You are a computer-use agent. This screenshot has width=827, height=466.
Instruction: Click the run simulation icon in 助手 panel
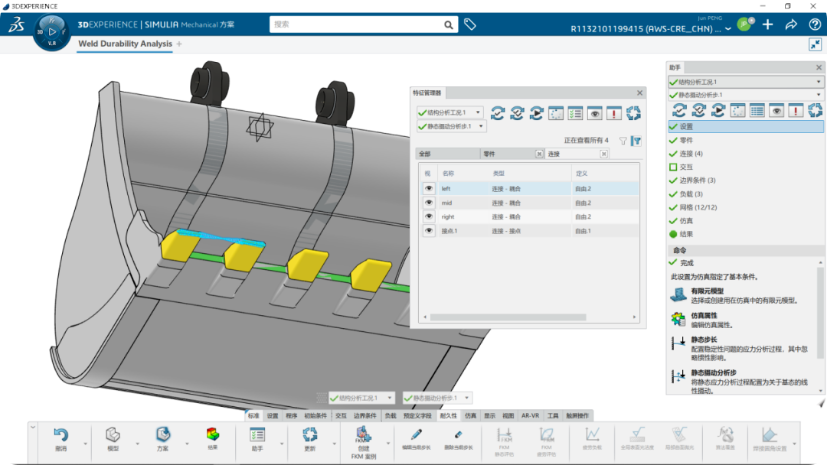[718, 110]
